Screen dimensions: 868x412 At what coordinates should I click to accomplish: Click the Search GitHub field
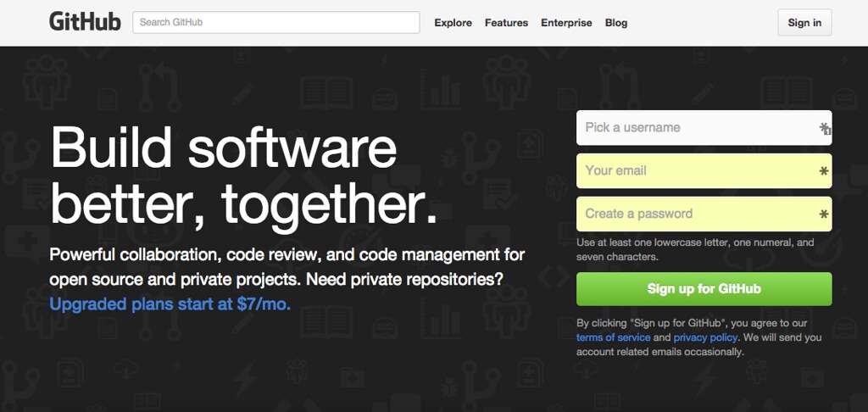[x=275, y=22]
